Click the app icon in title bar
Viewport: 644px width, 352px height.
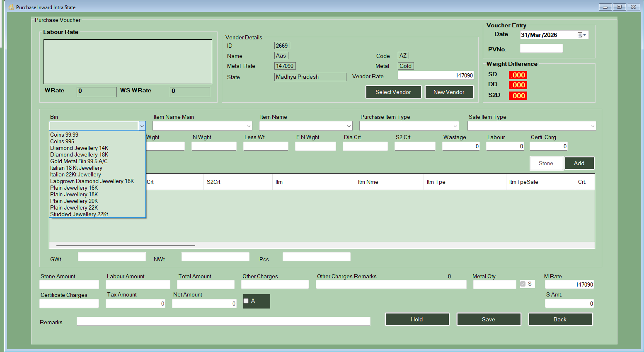tap(11, 7)
